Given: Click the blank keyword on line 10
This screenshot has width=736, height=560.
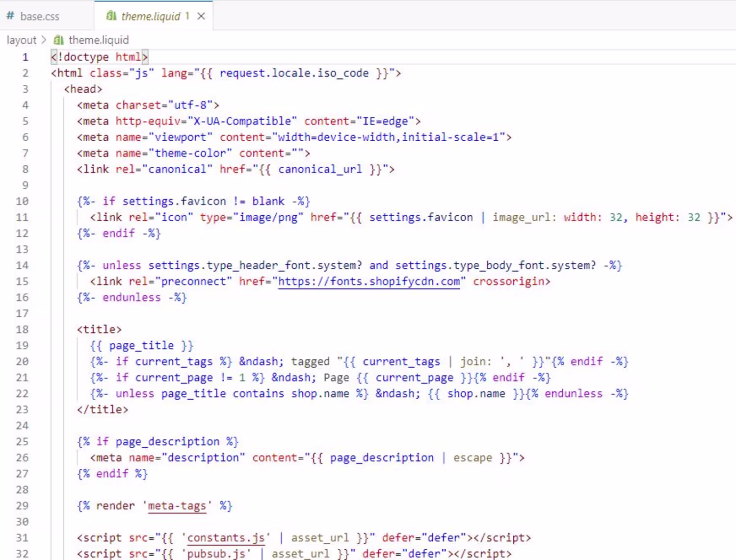Looking at the screenshot, I should [268, 201].
